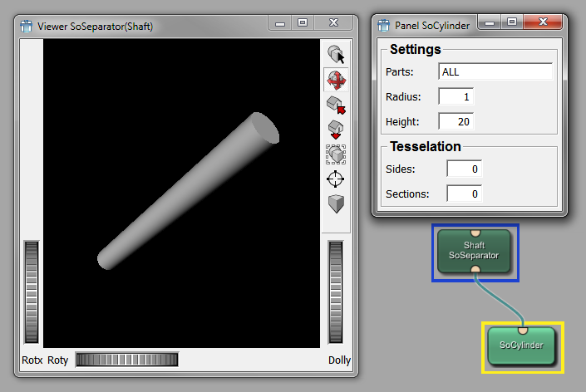
Task: Click the Rotx thumbwheel
Action: click(x=32, y=292)
